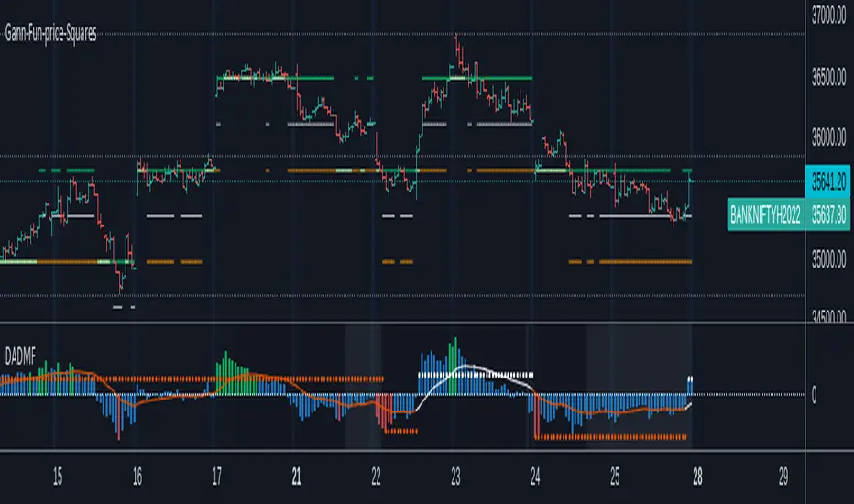Select the BANKNIFTYH2022 symbol tag
The width and height of the screenshot is (854, 504).
point(765,213)
